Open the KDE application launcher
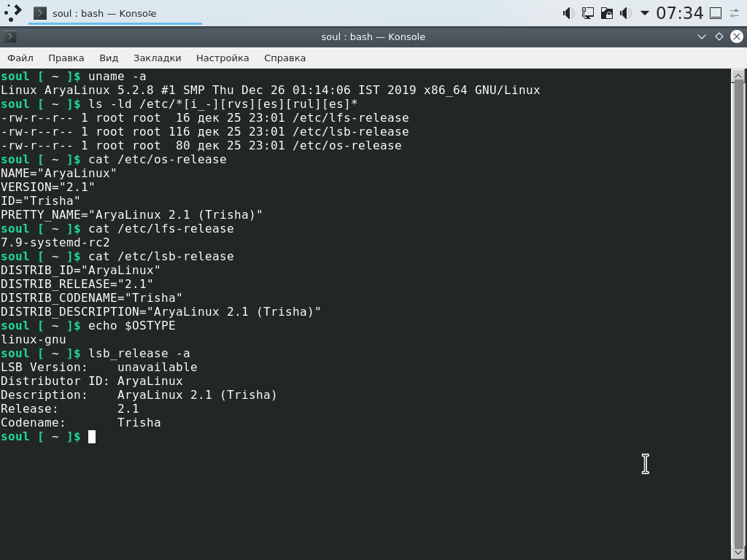This screenshot has width=747, height=560. tap(13, 13)
